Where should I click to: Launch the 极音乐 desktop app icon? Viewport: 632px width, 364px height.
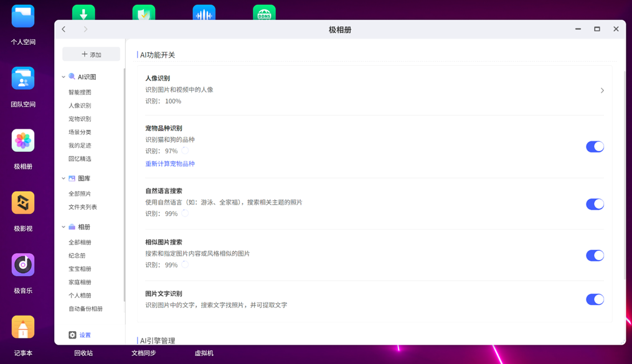23,264
